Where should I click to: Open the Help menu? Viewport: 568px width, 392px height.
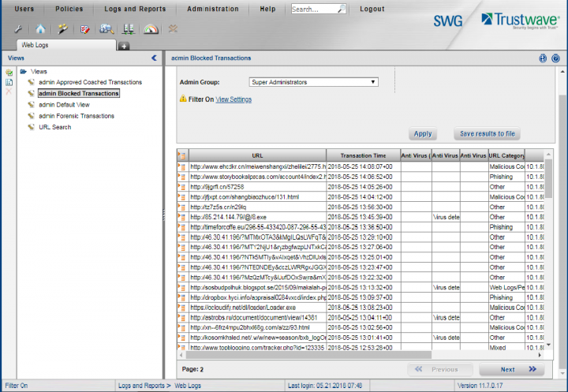click(267, 9)
